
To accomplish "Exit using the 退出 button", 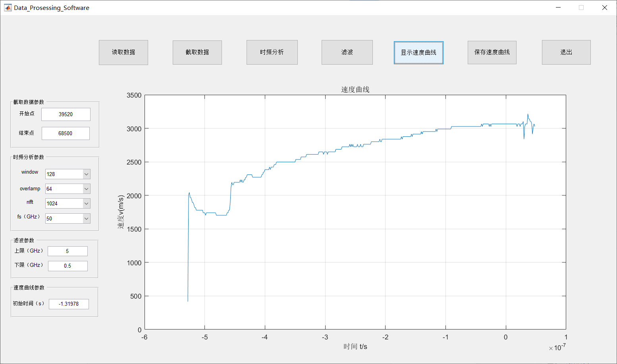I will [x=566, y=52].
